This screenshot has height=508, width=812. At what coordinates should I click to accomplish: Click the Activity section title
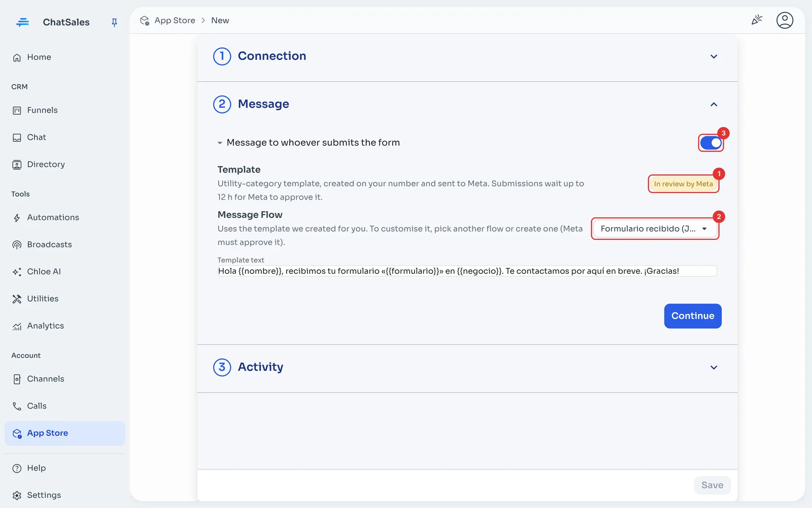coord(260,367)
